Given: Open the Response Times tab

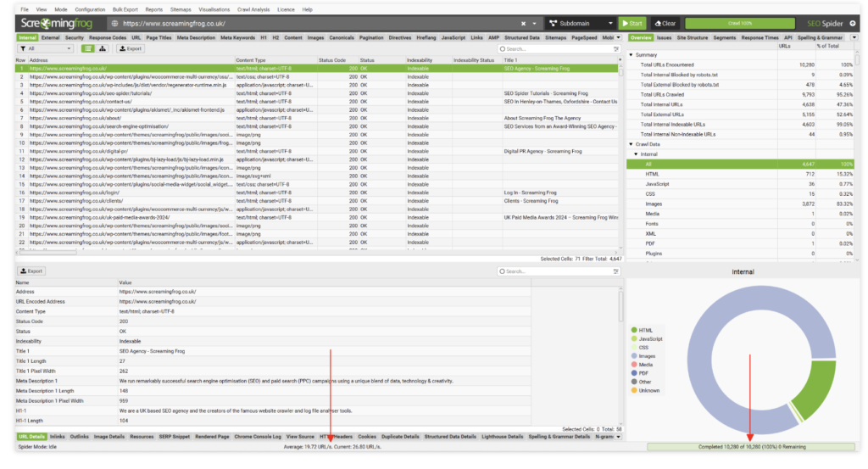Looking at the screenshot, I should pyautogui.click(x=759, y=37).
